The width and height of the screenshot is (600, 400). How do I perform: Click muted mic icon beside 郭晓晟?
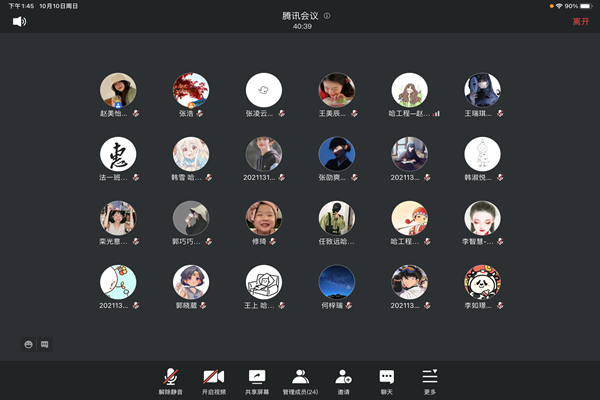204,306
